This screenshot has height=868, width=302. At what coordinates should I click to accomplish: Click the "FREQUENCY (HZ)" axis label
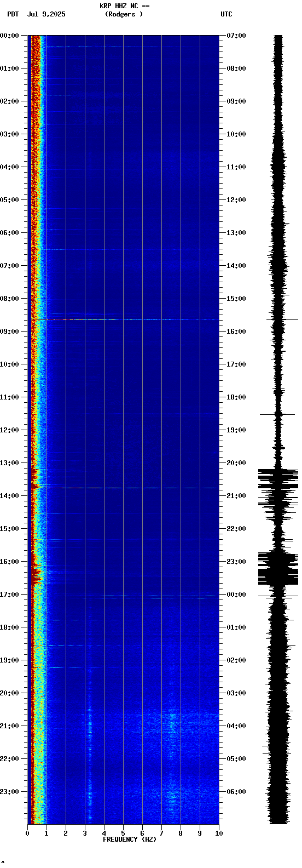tap(130, 840)
